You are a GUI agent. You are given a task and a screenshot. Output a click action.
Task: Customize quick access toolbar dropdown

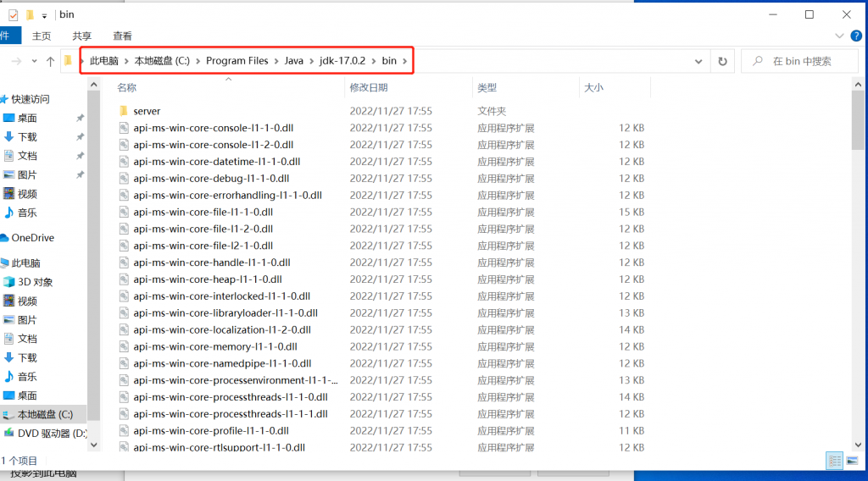tap(44, 15)
